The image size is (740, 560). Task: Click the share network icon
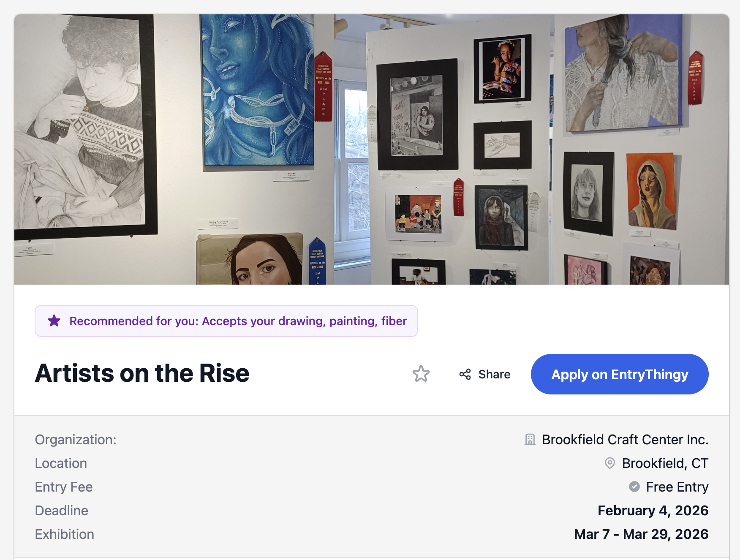(x=465, y=374)
